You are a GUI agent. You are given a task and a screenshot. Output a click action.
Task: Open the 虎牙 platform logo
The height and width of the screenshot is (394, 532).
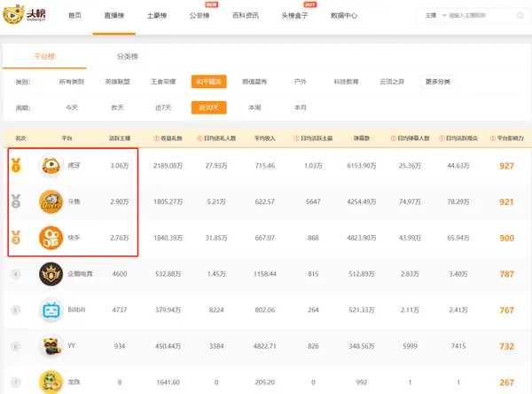51,166
